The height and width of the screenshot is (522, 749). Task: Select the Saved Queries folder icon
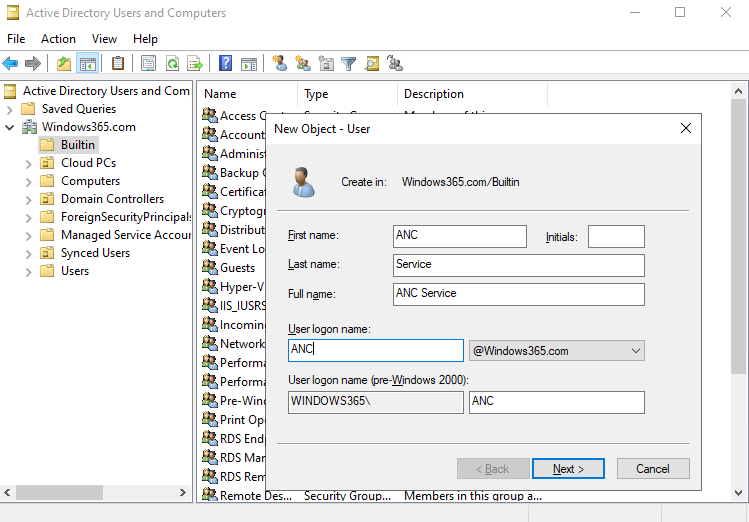coord(28,109)
